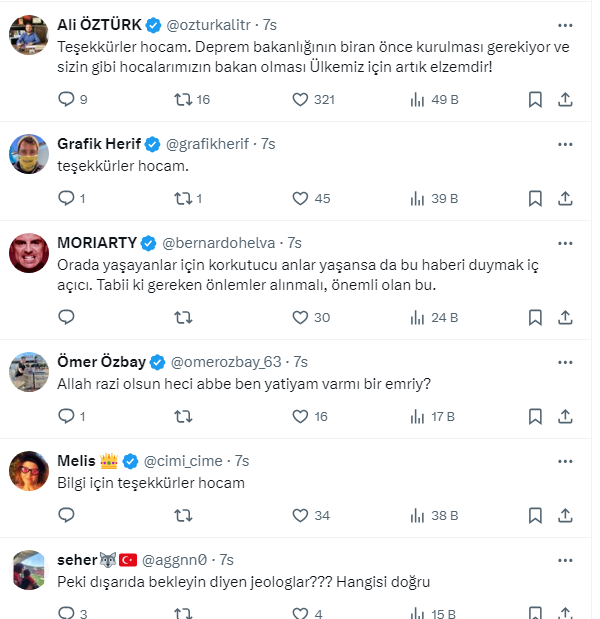
Task: Reply to MORIARTY's tweet
Action: 67,317
